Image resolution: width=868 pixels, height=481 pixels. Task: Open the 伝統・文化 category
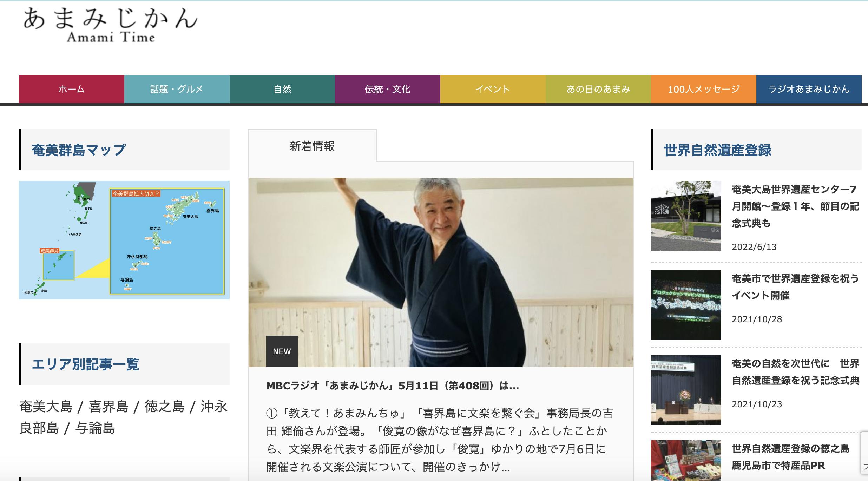pyautogui.click(x=387, y=89)
